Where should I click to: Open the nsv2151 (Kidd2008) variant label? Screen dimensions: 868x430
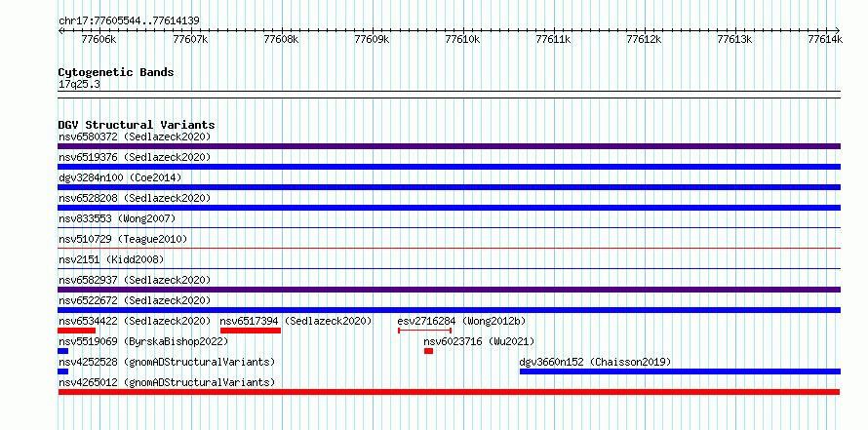tap(111, 259)
